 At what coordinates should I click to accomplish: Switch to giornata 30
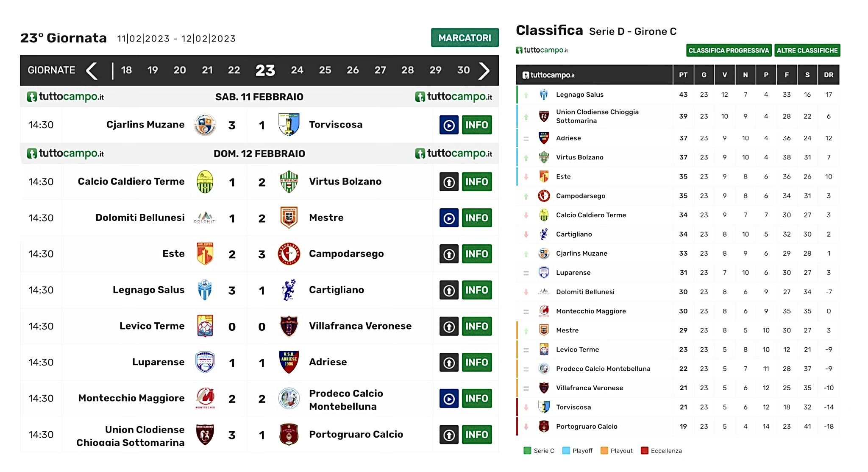[x=463, y=70]
